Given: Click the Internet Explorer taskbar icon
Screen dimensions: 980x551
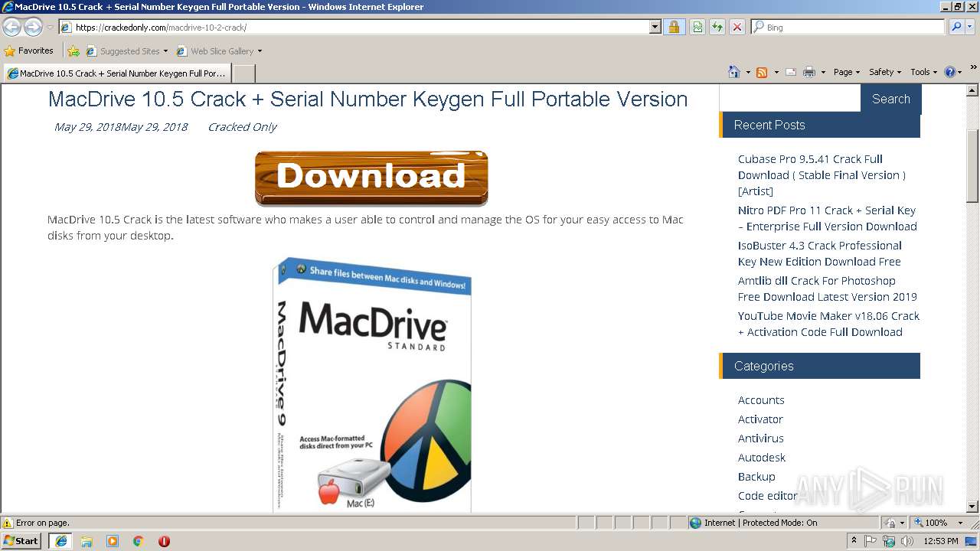Looking at the screenshot, I should 60,541.
